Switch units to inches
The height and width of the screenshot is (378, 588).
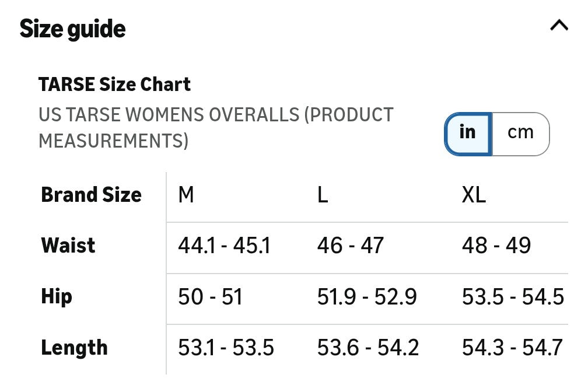(x=468, y=133)
